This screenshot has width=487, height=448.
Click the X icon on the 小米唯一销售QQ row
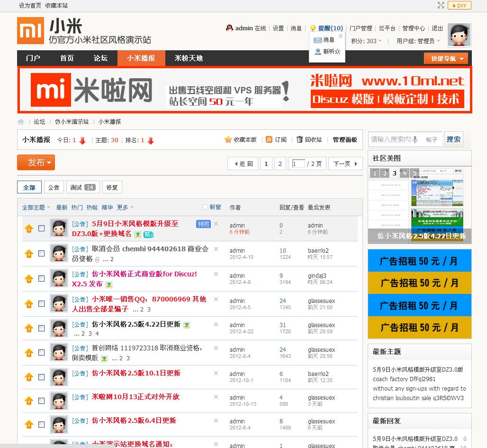tap(216, 299)
